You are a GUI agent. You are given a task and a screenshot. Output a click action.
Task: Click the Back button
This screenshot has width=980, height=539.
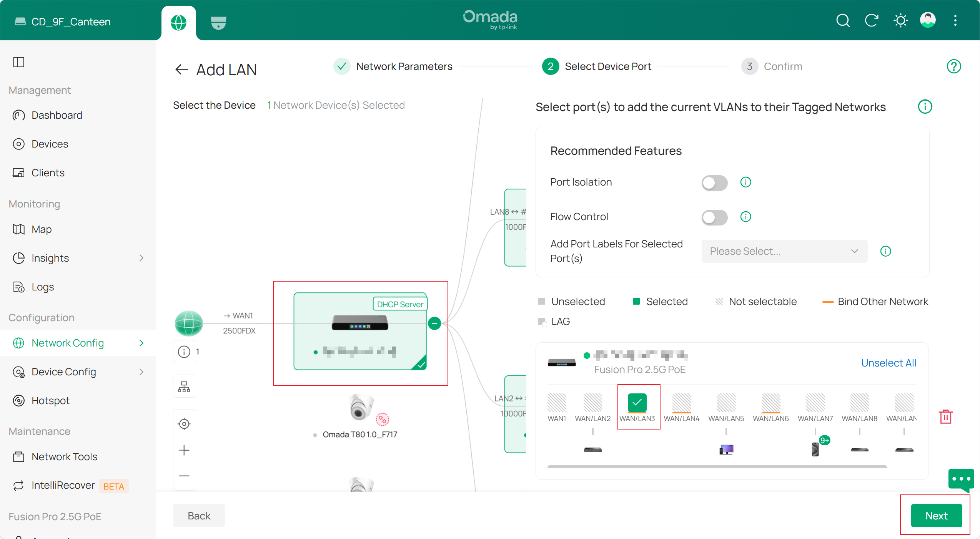[199, 516]
